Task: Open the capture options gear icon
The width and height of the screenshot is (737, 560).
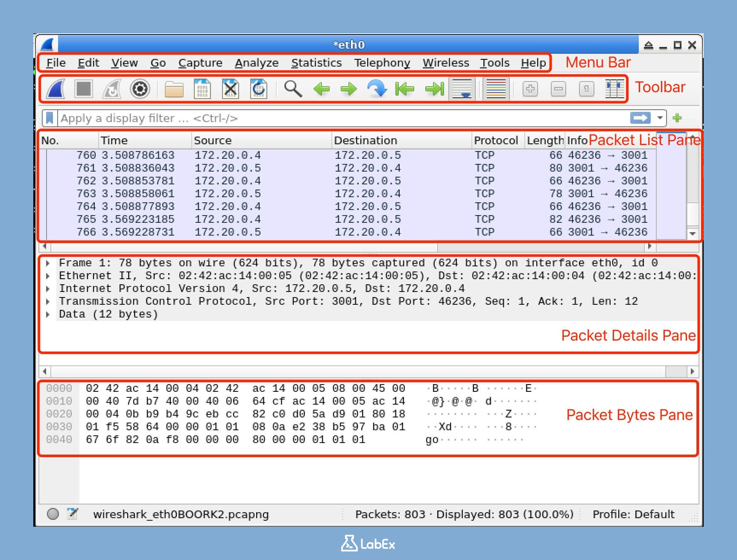Action: (x=140, y=89)
